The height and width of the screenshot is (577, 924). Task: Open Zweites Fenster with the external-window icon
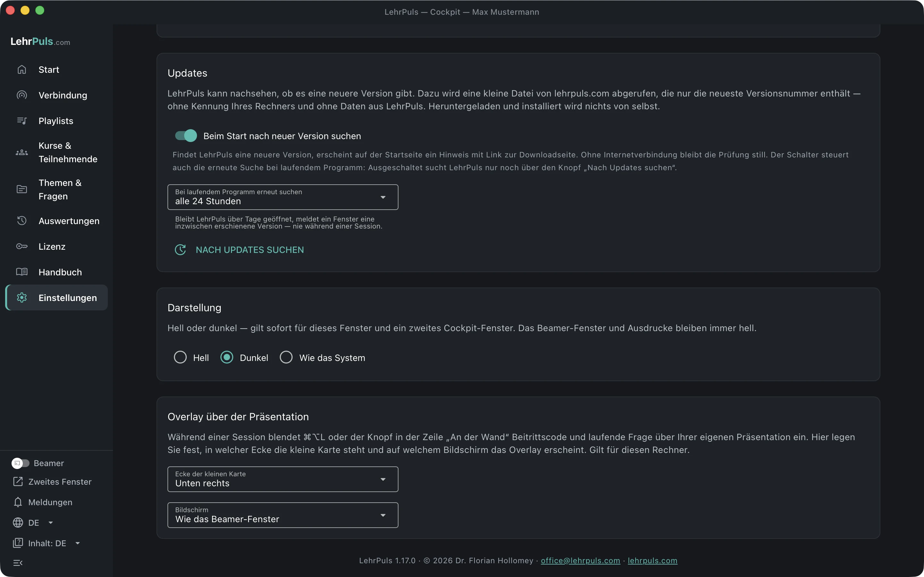coord(18,481)
